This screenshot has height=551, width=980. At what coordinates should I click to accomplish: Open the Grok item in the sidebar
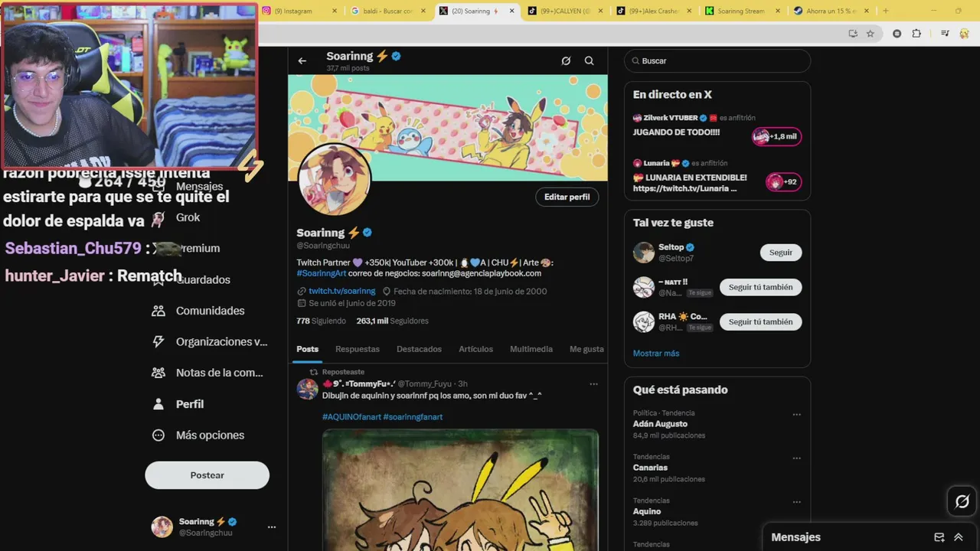(x=188, y=217)
